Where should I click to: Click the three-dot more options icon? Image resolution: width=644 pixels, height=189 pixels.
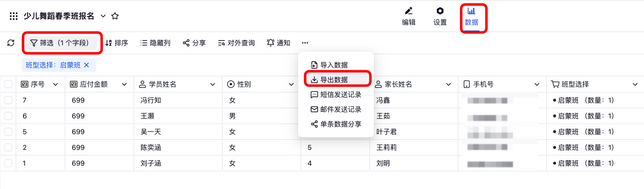point(305,43)
